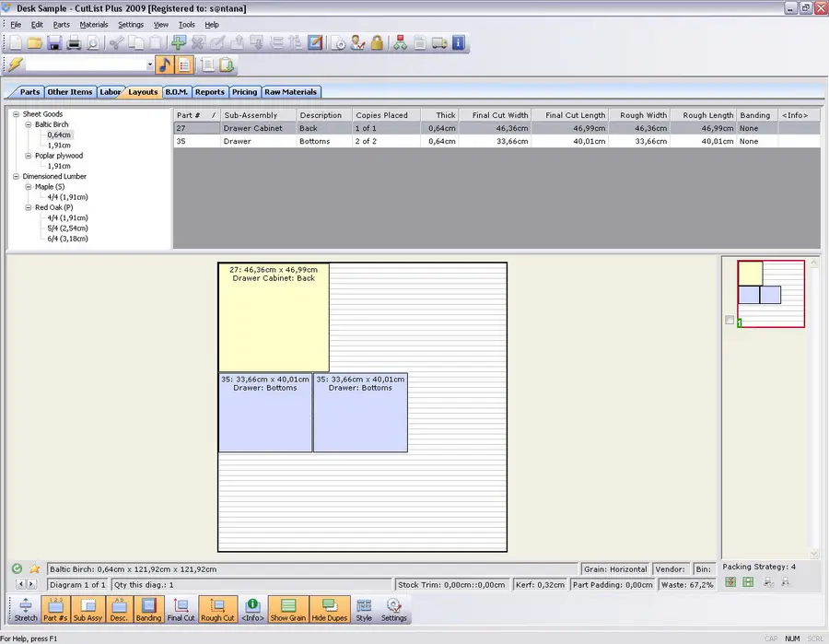Collapse the Sheet Goods tree node

pyautogui.click(x=17, y=114)
